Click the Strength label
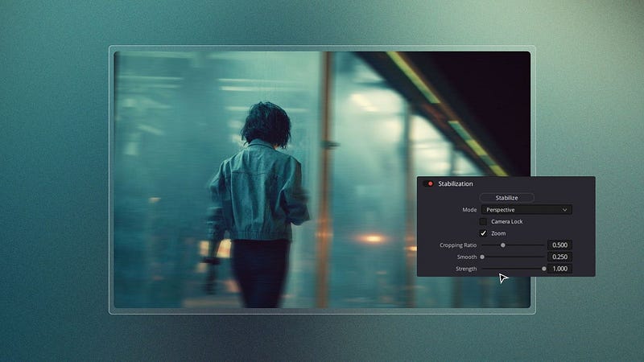644x362 pixels. pyautogui.click(x=466, y=269)
